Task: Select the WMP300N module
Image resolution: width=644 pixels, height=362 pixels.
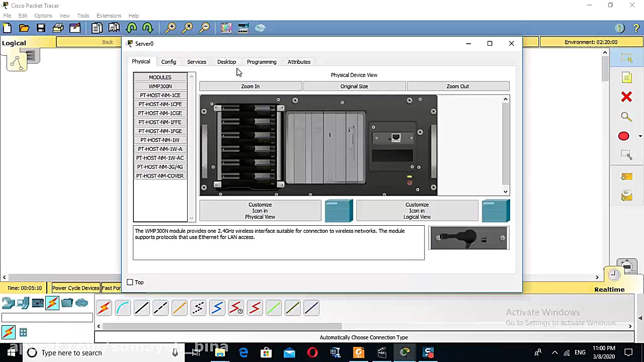Action: click(x=160, y=86)
